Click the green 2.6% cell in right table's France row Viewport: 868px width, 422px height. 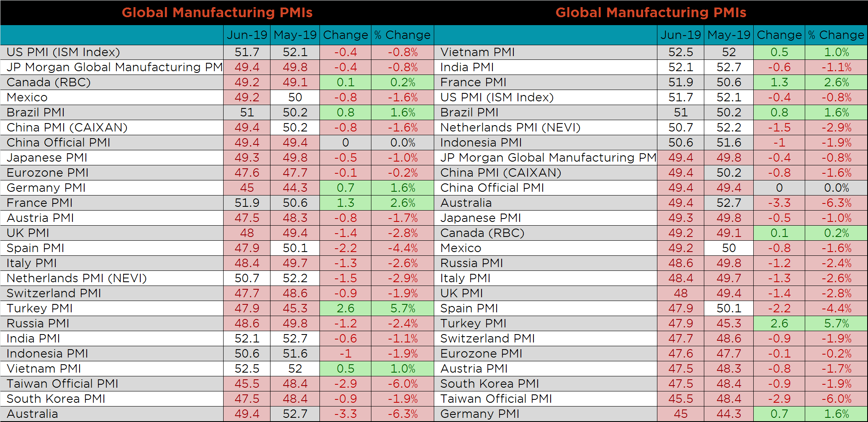tap(836, 82)
